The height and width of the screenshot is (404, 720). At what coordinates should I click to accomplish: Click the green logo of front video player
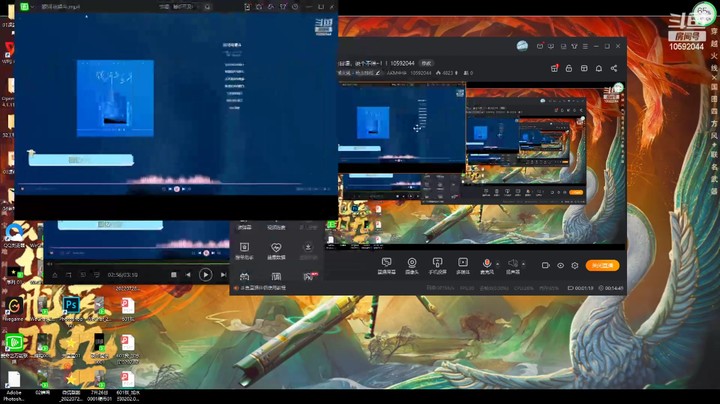pyautogui.click(x=24, y=6)
